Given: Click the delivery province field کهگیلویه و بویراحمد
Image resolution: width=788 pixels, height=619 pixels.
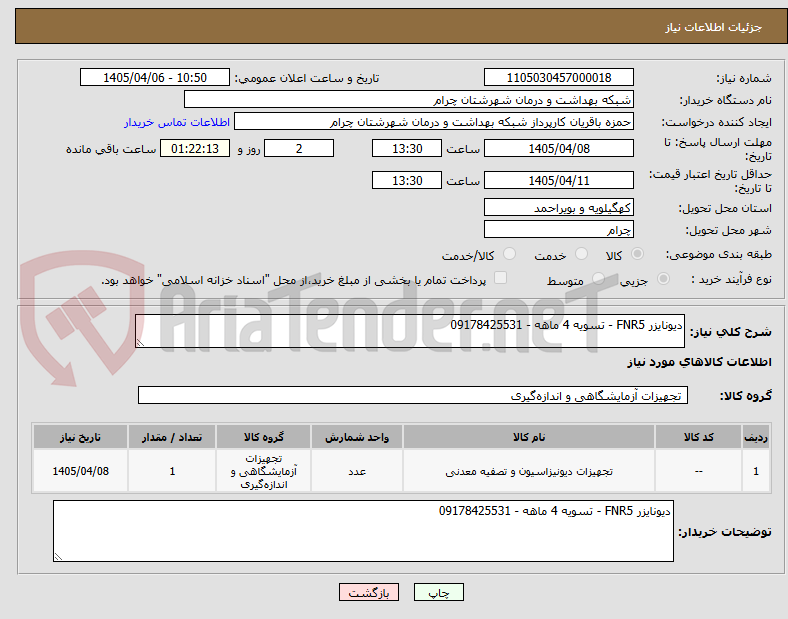Looking at the screenshot, I should click(559, 208).
